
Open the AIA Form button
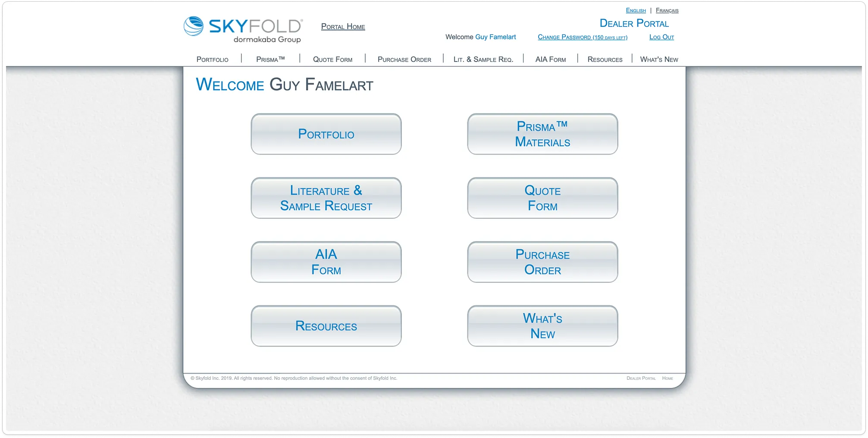[326, 262]
